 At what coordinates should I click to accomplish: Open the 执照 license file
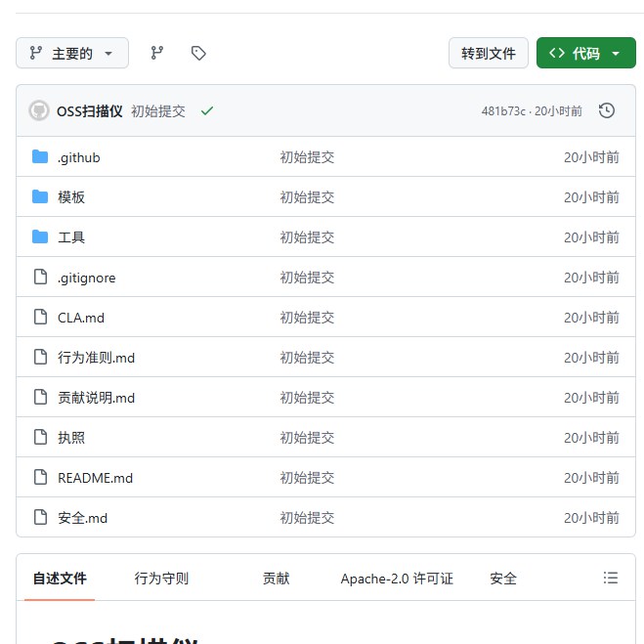tap(71, 438)
